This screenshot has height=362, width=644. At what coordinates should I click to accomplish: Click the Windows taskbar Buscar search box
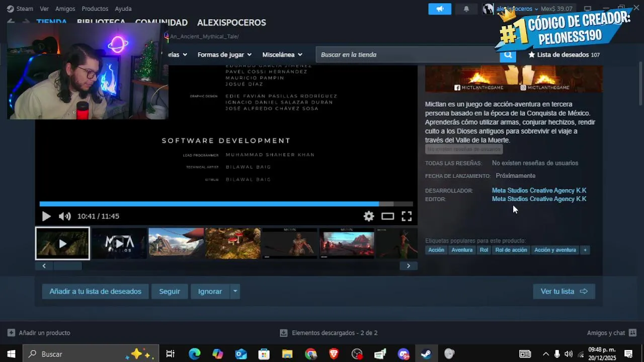91,354
